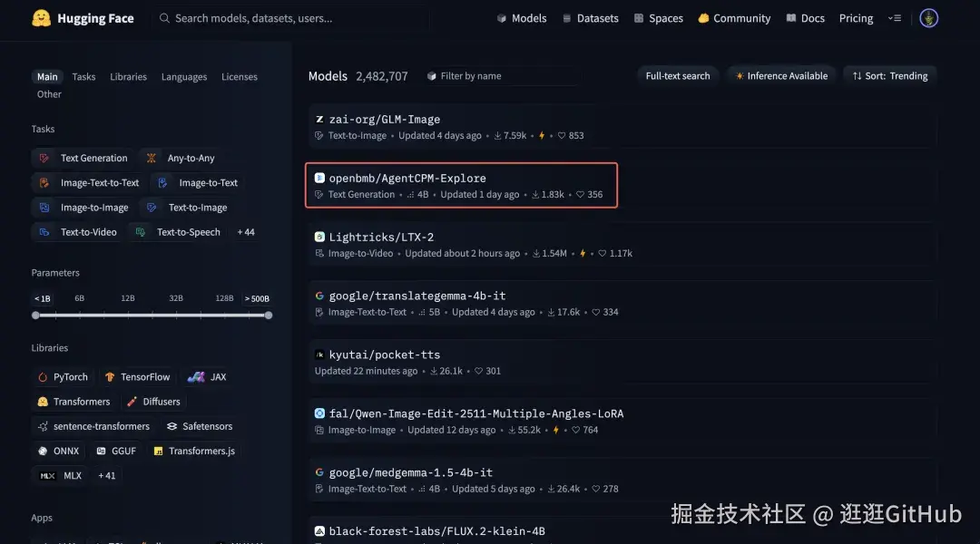Filter by the MLX library
This screenshot has height=544, width=980.
61,475
